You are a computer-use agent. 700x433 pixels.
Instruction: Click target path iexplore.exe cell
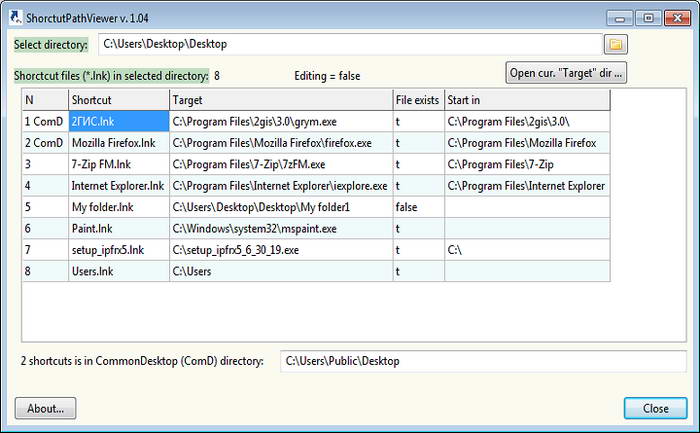(x=281, y=186)
